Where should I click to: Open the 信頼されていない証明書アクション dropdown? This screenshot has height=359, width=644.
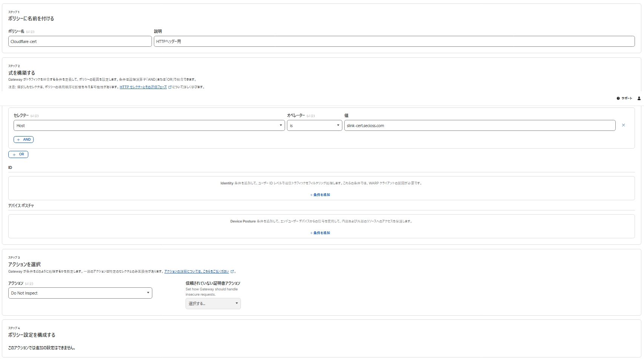click(x=213, y=304)
